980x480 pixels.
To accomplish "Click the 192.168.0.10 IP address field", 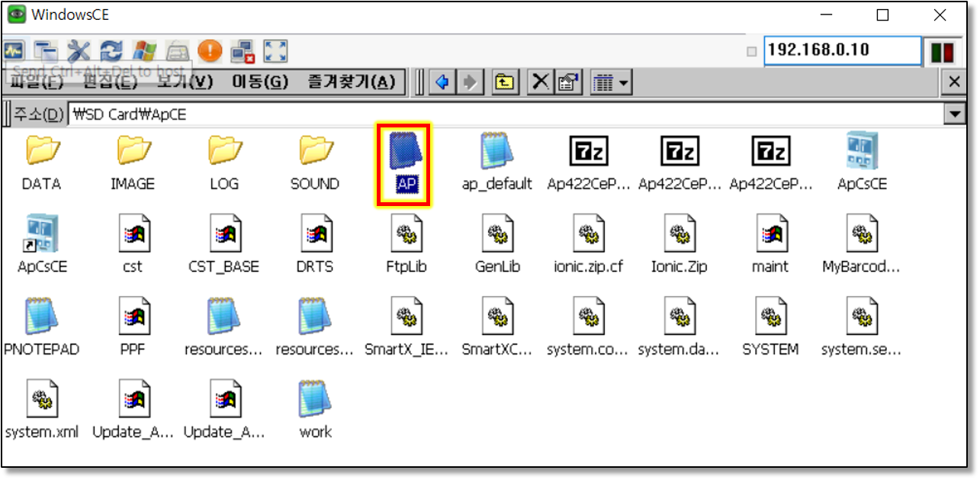I will tap(842, 50).
